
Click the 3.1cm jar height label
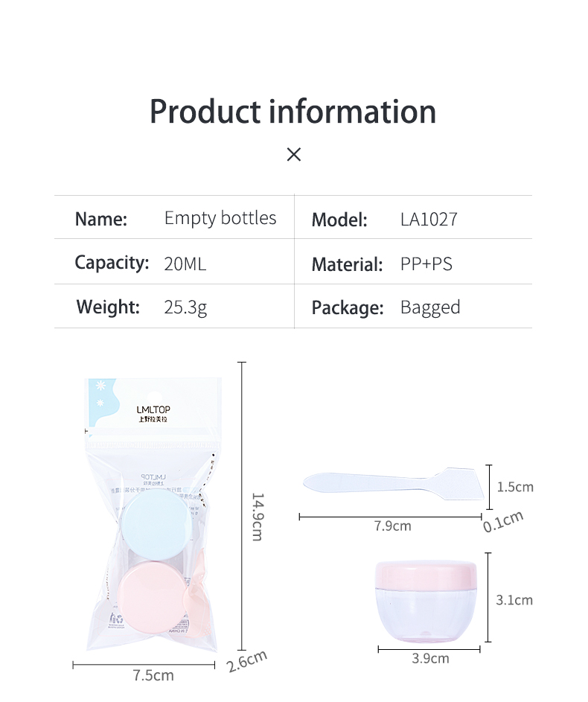(514, 600)
